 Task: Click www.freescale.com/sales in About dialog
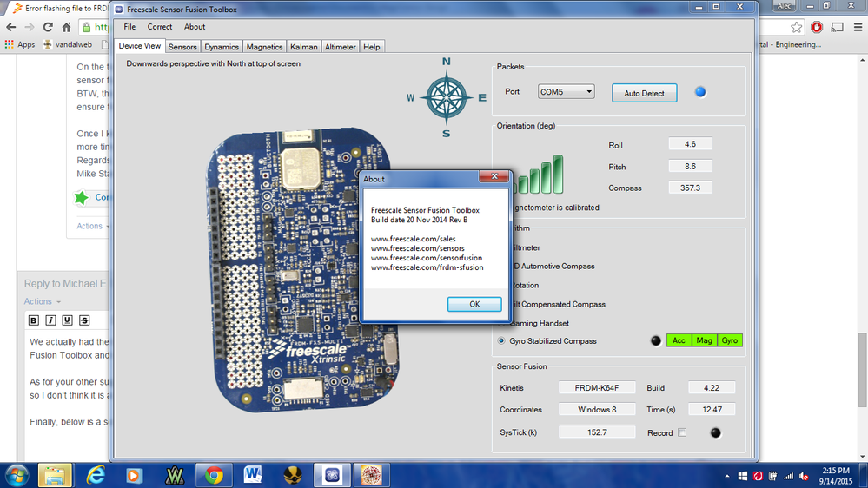pos(413,239)
